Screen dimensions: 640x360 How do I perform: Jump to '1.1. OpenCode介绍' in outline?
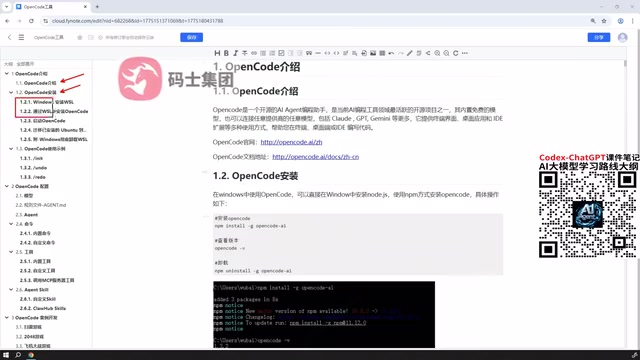point(36,83)
